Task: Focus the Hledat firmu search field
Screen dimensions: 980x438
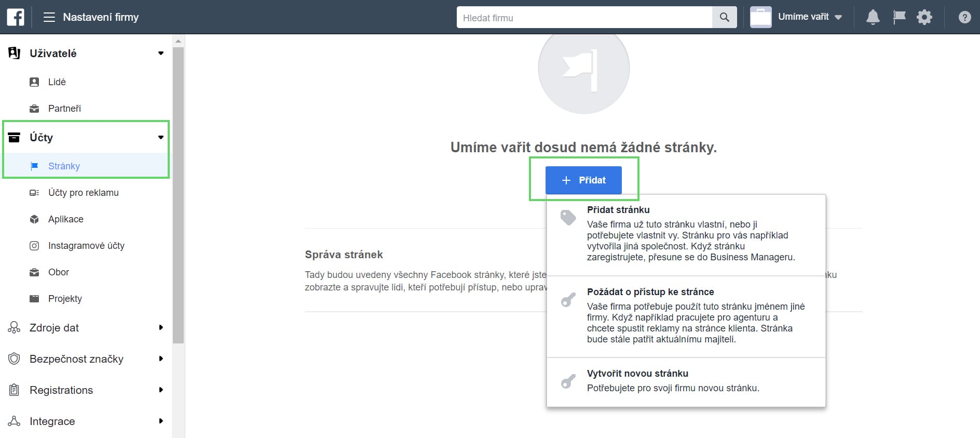Action: [x=584, y=18]
